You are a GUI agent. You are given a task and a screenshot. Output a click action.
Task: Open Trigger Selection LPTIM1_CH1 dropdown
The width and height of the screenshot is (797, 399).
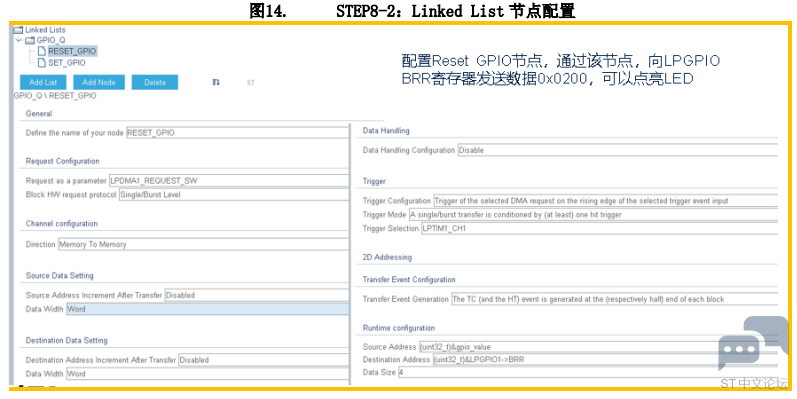coord(599,229)
